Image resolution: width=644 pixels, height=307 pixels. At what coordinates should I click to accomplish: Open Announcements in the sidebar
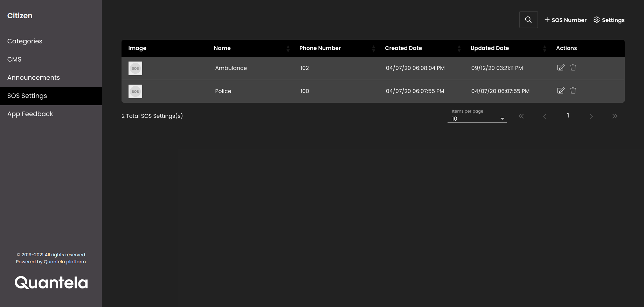tap(51, 78)
